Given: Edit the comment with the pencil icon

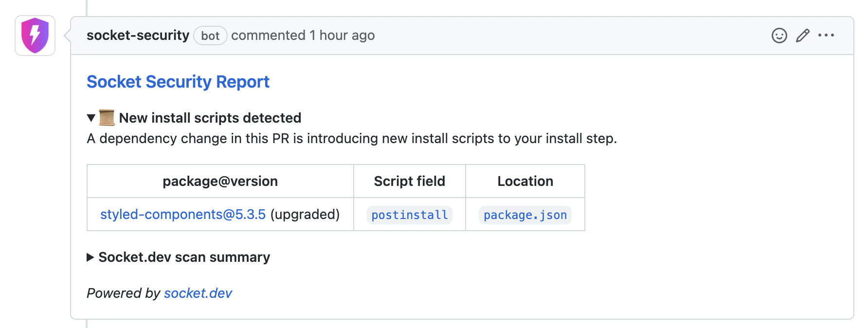Looking at the screenshot, I should pyautogui.click(x=802, y=36).
